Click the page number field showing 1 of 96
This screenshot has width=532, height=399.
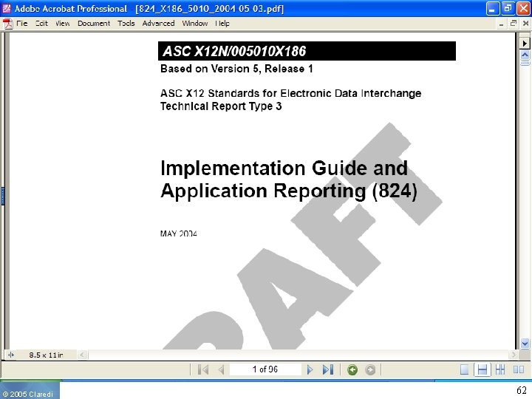(x=265, y=369)
